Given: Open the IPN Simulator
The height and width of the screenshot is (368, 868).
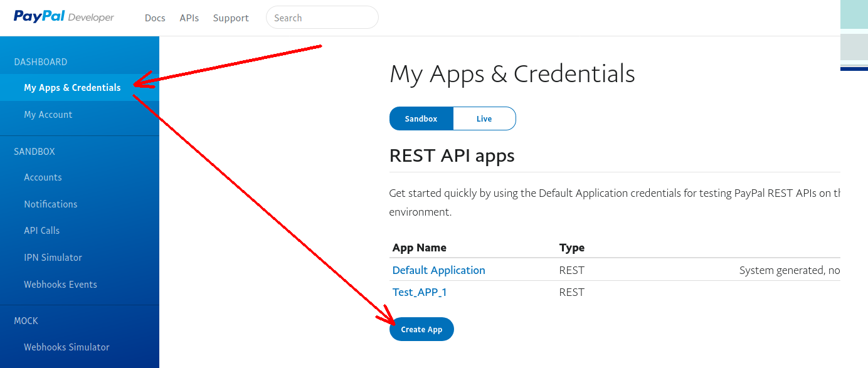Looking at the screenshot, I should click(x=53, y=258).
